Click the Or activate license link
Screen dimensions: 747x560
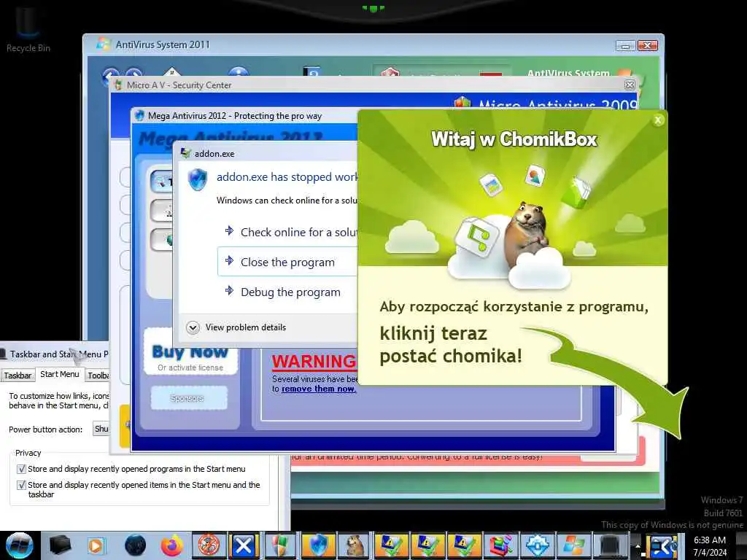190,367
